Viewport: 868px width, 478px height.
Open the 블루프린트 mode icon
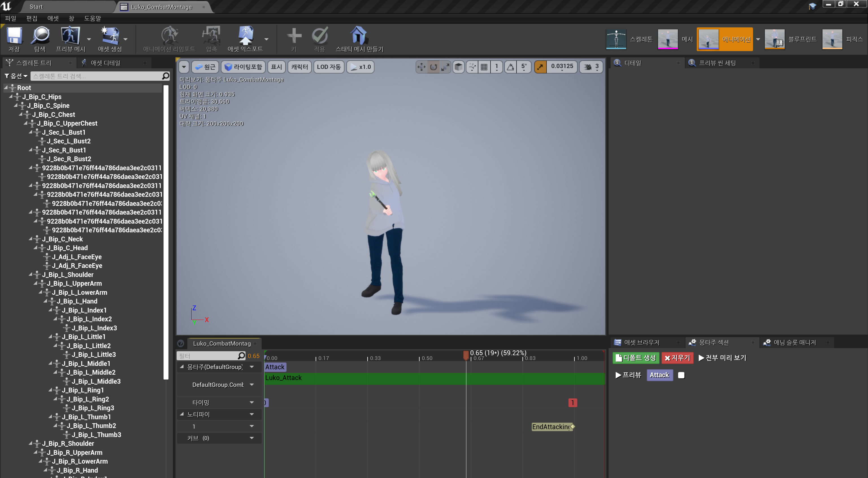[774, 39]
